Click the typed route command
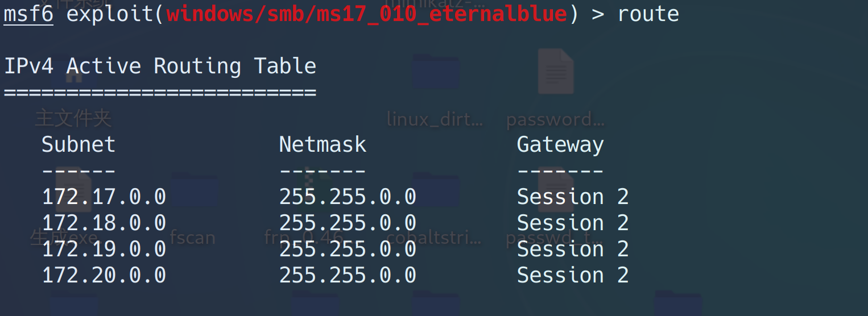This screenshot has height=316, width=868. pyautogui.click(x=648, y=14)
